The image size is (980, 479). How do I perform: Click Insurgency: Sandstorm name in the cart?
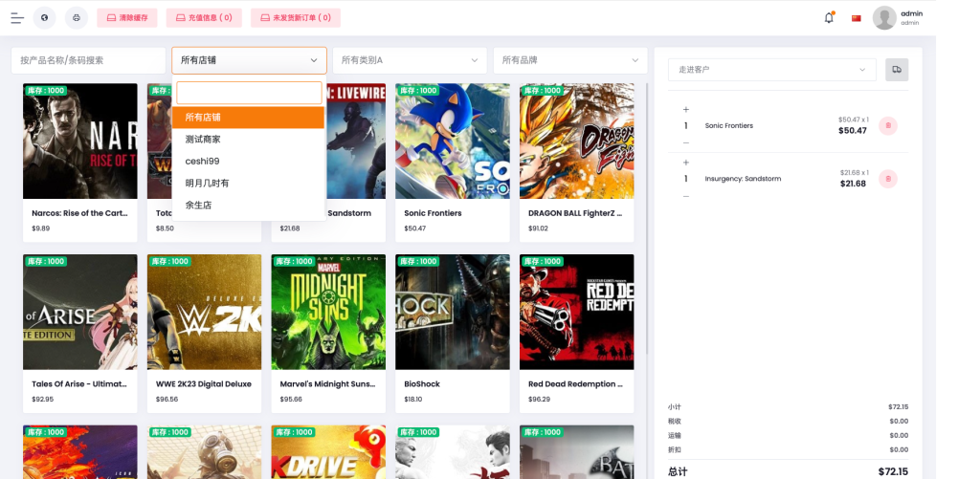[x=743, y=179]
